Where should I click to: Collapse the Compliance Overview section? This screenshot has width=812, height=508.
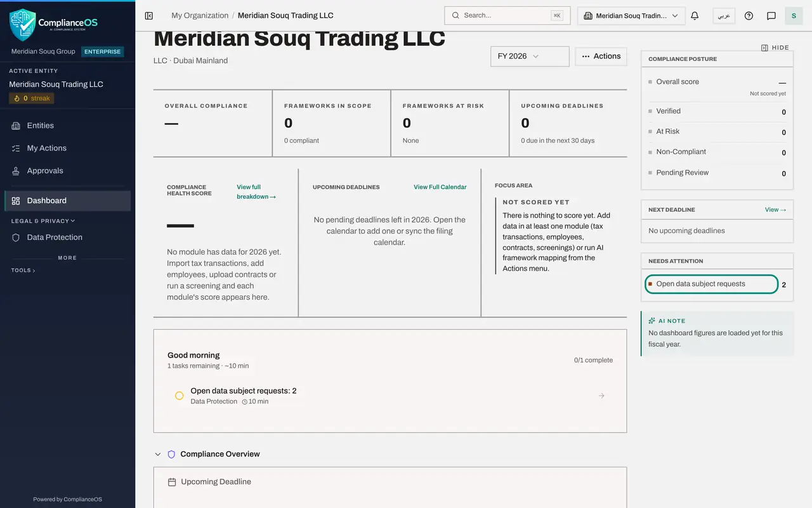(158, 454)
